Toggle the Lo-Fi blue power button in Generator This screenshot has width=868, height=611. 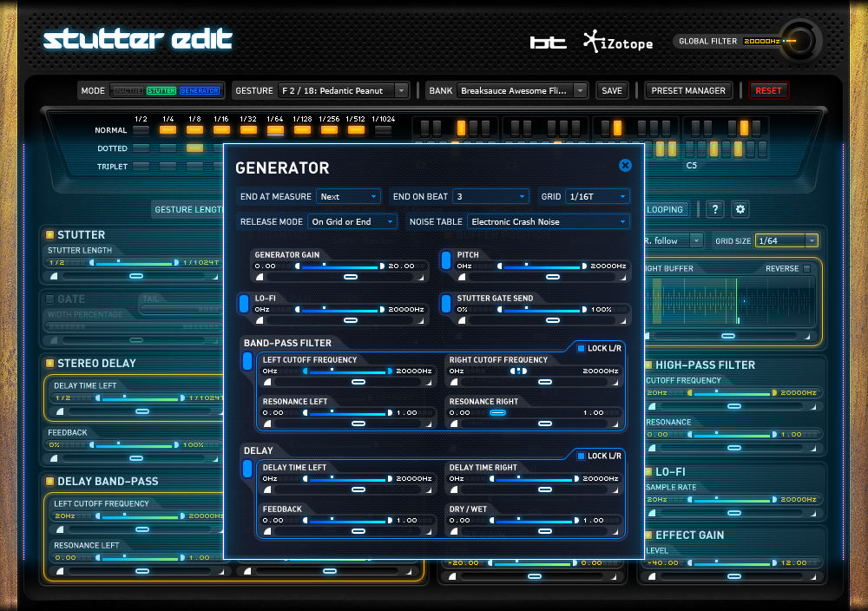pos(244,304)
